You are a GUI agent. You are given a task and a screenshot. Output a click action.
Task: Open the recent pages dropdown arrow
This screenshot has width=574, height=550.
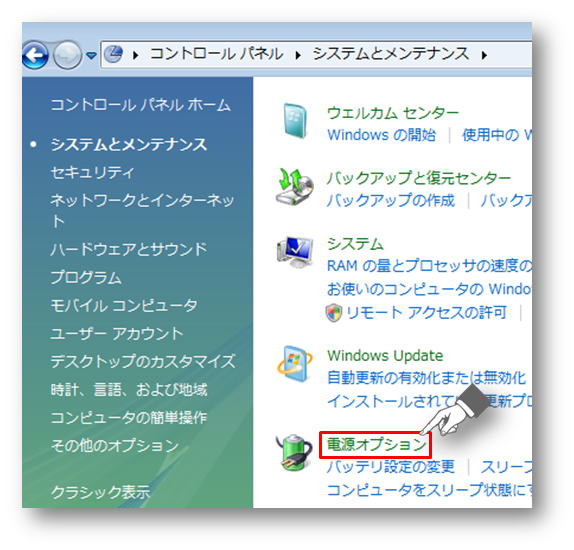tap(91, 56)
